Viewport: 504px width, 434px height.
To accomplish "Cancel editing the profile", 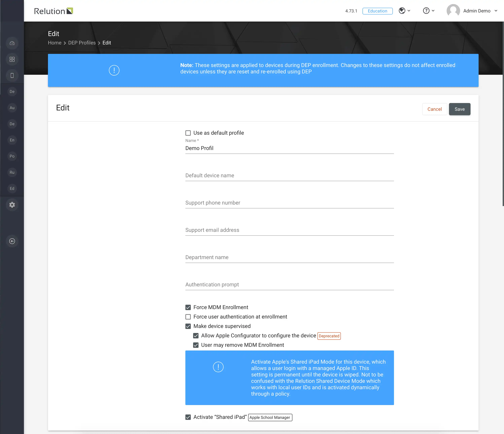I will 434,109.
